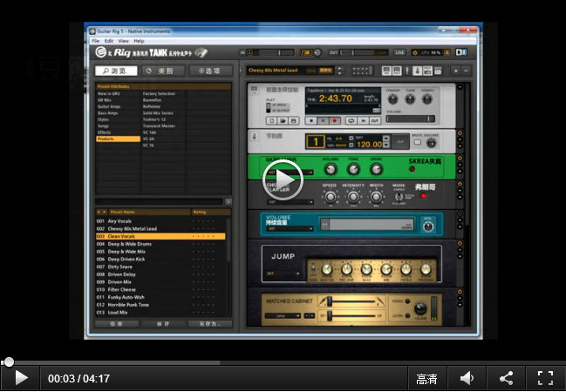Click the Matched Cabinet volume knob
Viewport: 566px width, 392px height.
pos(420,308)
